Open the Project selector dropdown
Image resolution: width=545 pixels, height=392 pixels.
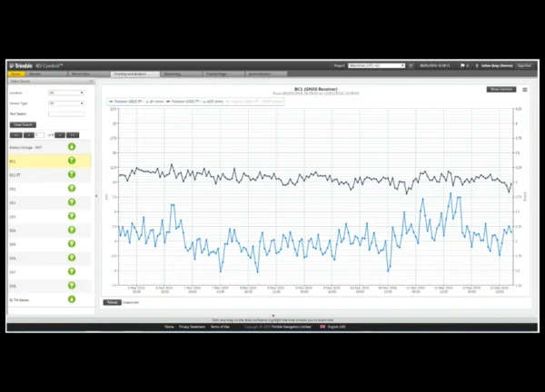tap(376, 65)
